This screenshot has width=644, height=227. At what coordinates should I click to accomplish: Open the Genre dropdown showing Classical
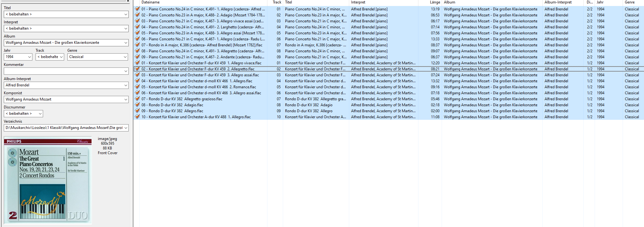(x=125, y=57)
